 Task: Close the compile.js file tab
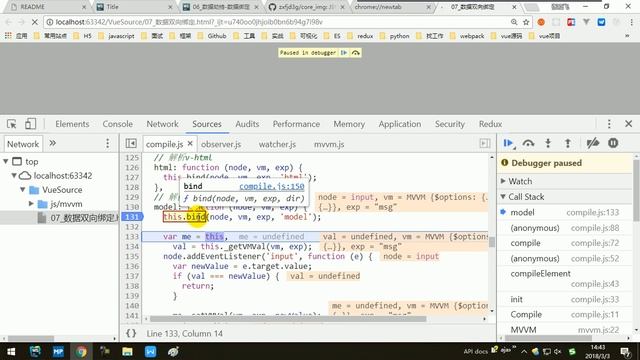(190, 144)
